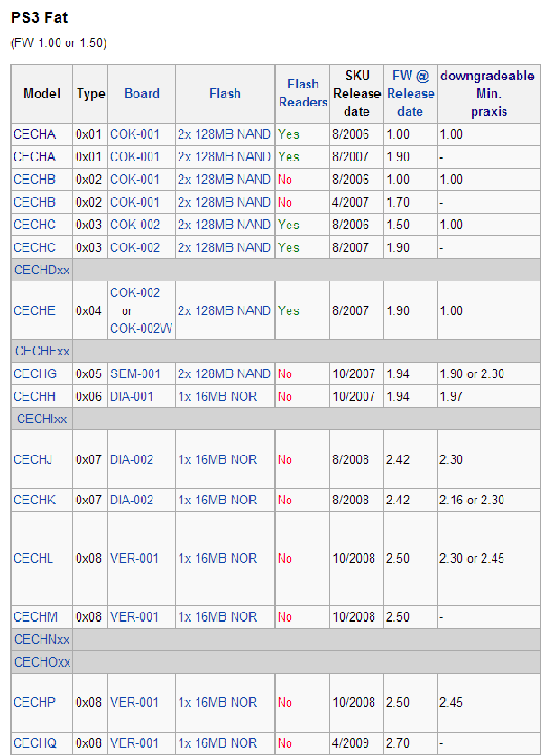Viewport: 544px width, 756px height.
Task: Open the CECHK model link
Action: point(34,500)
